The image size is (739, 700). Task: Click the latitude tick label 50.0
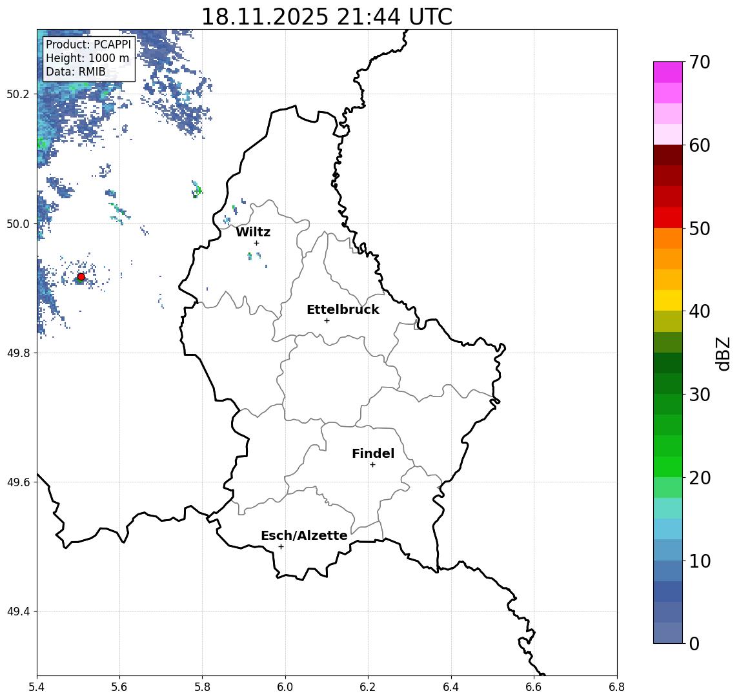pyautogui.click(x=17, y=223)
